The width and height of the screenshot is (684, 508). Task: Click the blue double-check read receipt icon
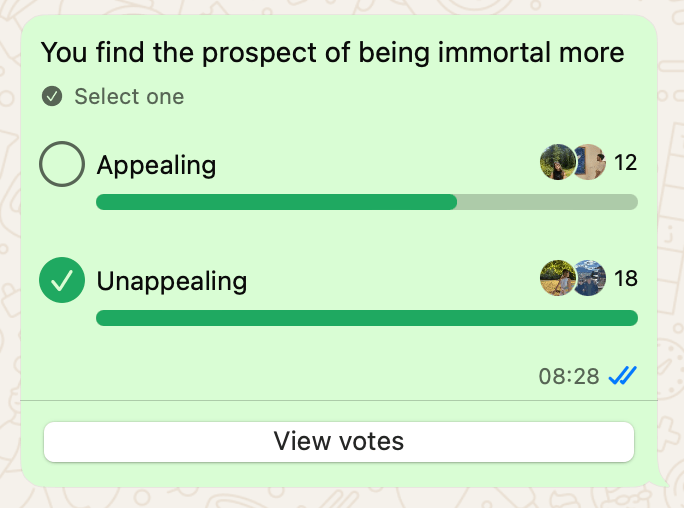(x=623, y=376)
